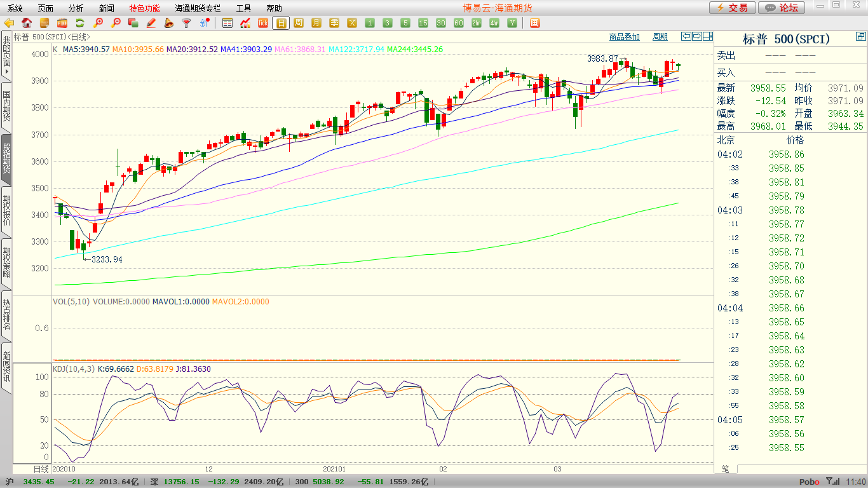Screen dimensions: 868x488
Task: Select the red pencil drawing tool
Action: [151, 23]
